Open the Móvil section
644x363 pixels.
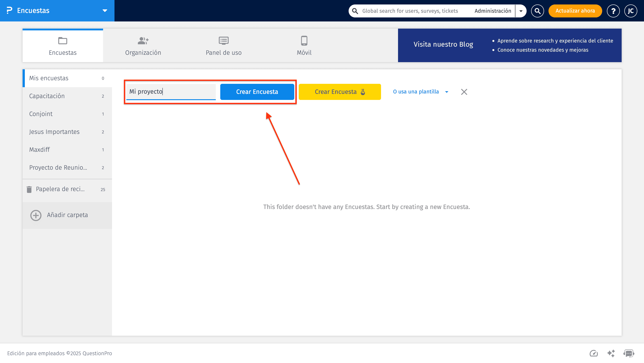pyautogui.click(x=304, y=45)
